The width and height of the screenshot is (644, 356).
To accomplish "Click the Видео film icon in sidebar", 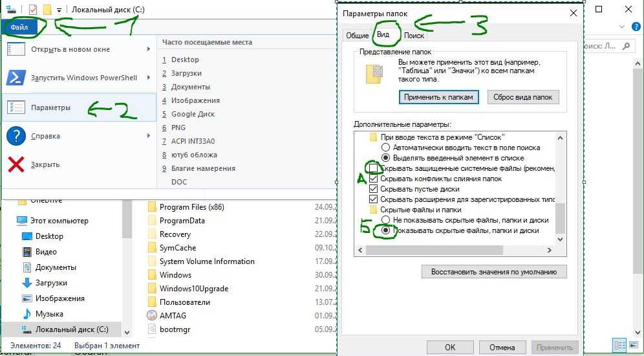I will (x=27, y=252).
